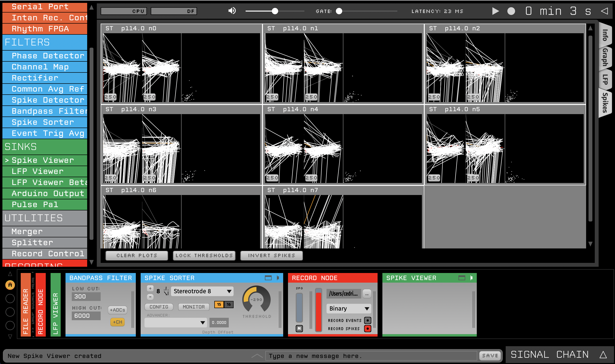Viewport: 615px width, 364px height.
Task: Toggle the +ADCs button in Bandpass Filter
Action: coord(118,310)
